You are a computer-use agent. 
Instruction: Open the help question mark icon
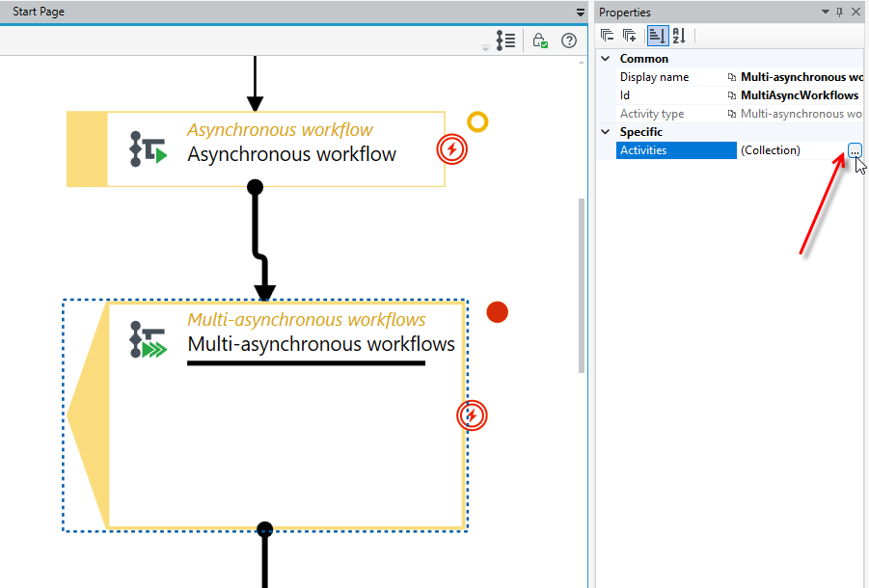(569, 40)
